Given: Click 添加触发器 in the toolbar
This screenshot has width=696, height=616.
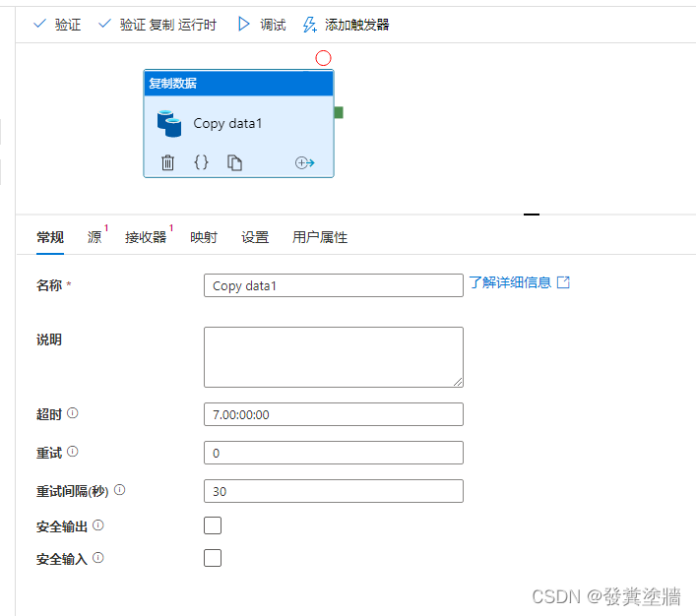Looking at the screenshot, I should coord(346,25).
